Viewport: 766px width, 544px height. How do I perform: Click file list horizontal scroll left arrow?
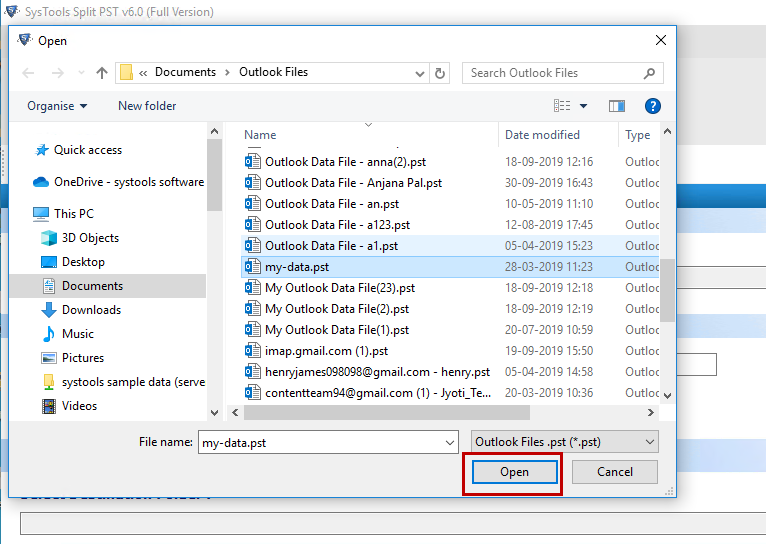(x=235, y=413)
